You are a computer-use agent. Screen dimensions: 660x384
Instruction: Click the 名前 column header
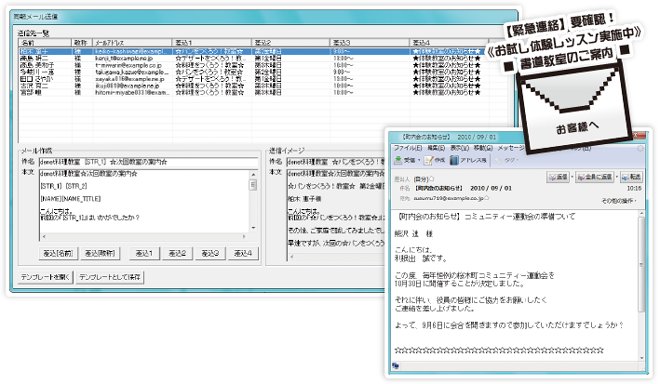[x=45, y=43]
